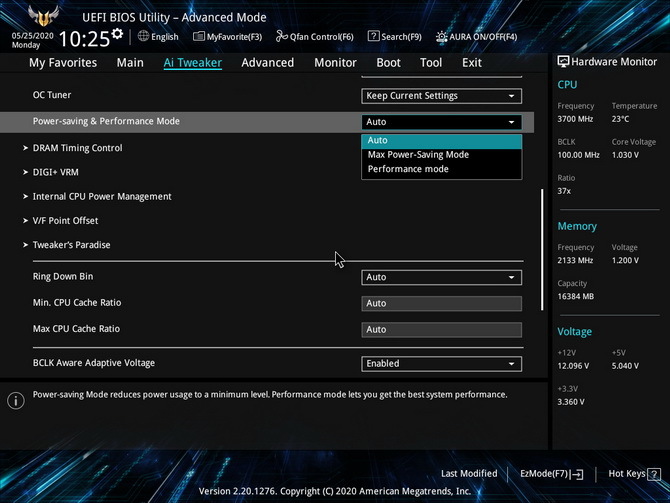Switch to the Boot tab
Screen dimensions: 670x503
[x=388, y=63]
